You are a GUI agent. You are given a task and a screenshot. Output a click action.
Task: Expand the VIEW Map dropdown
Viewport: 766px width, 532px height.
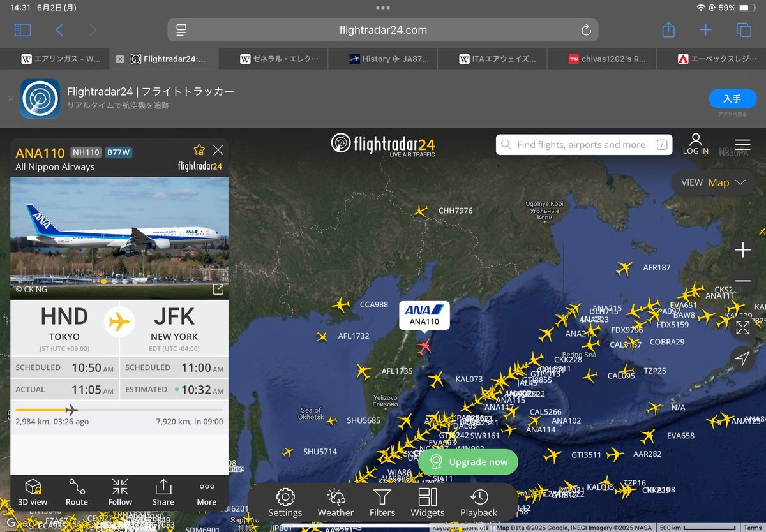(714, 182)
